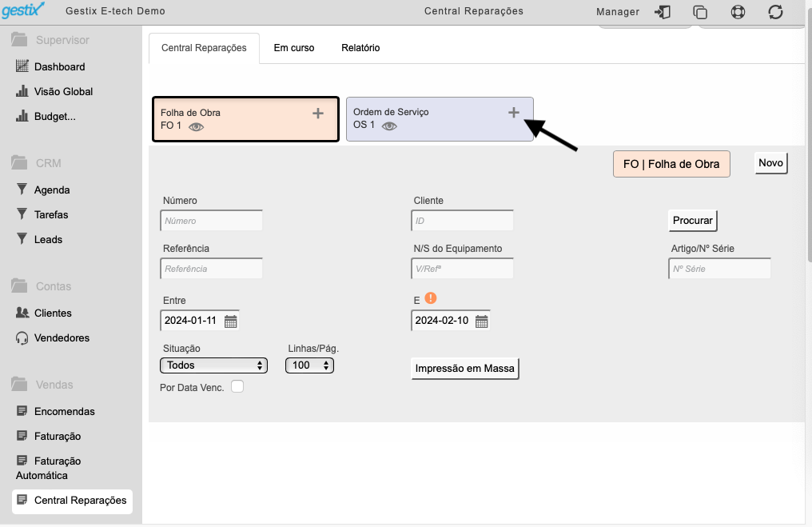Screen dimensions: 812x527
Task: Switch to the Relatório tab
Action: (x=360, y=48)
